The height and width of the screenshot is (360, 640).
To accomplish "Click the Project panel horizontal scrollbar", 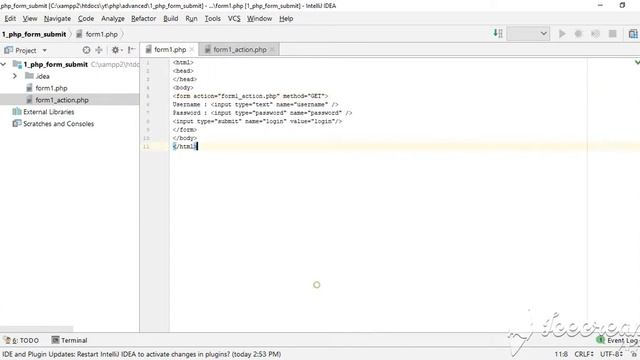I will point(37,329).
